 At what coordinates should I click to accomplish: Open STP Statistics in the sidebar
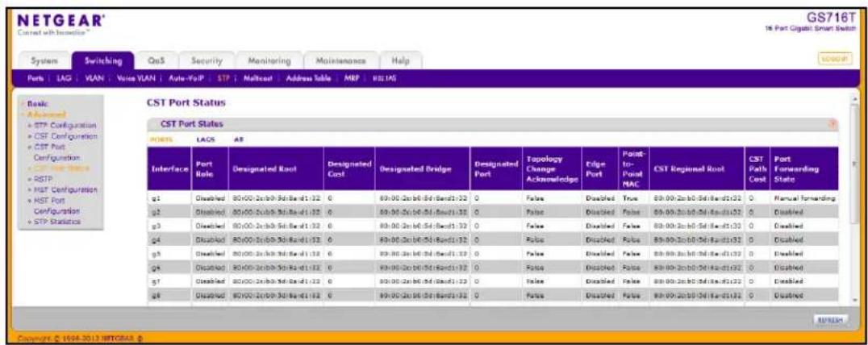coord(57,221)
